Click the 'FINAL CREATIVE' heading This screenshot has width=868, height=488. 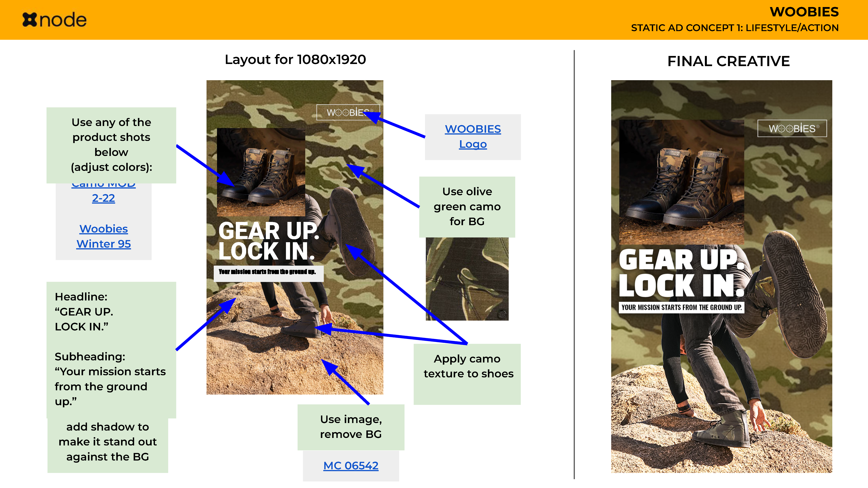[x=728, y=61]
